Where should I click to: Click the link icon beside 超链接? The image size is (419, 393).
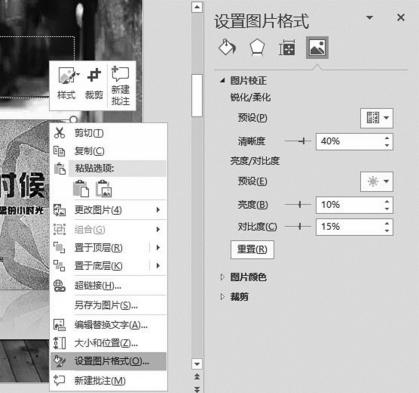point(59,286)
